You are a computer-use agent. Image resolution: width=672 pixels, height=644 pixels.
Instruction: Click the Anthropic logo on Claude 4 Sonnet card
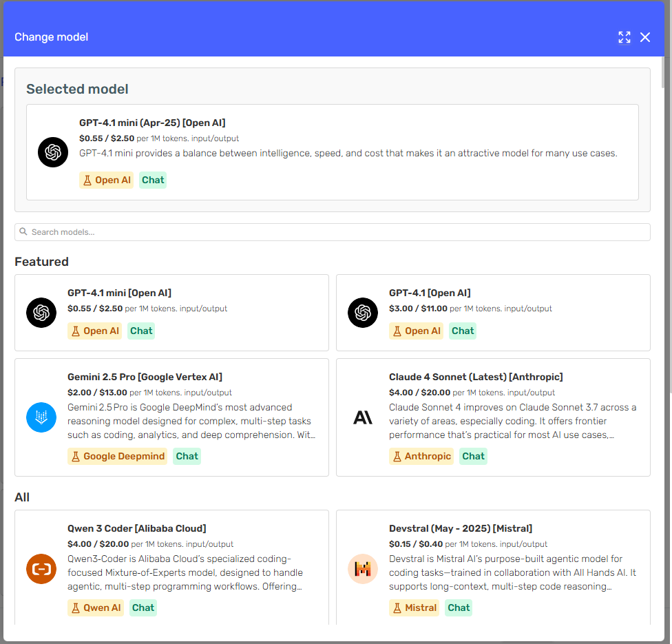pyautogui.click(x=363, y=417)
